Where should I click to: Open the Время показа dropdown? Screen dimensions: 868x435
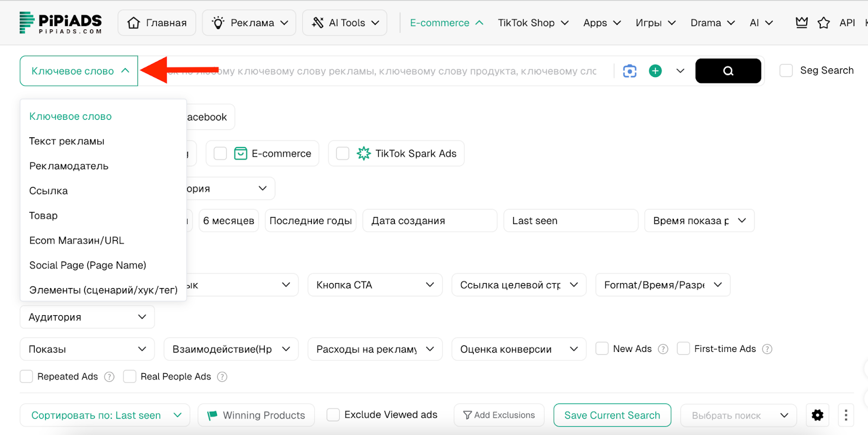pos(699,221)
